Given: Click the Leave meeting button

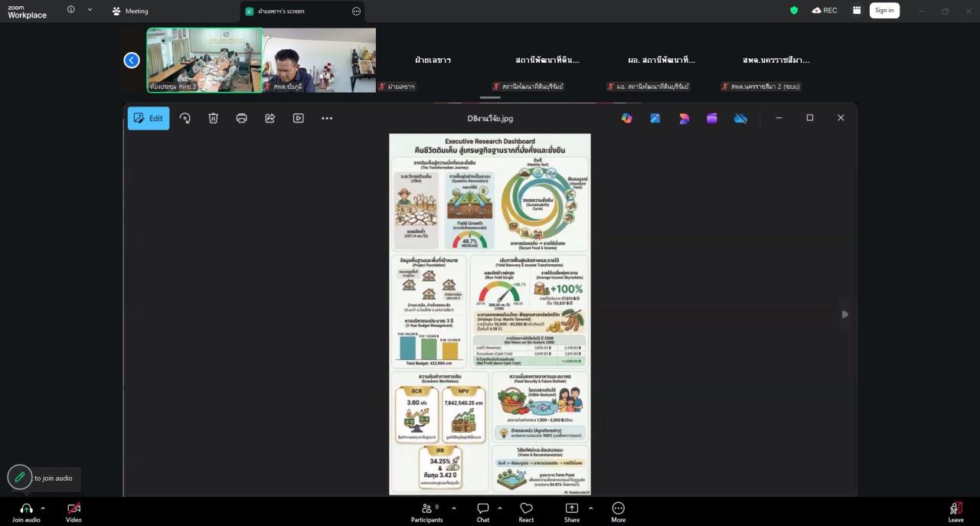Looking at the screenshot, I should [x=955, y=512].
